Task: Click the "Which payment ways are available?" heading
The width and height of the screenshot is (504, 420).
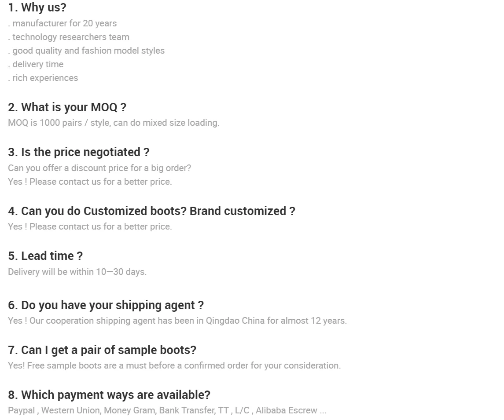Action: [x=109, y=395]
